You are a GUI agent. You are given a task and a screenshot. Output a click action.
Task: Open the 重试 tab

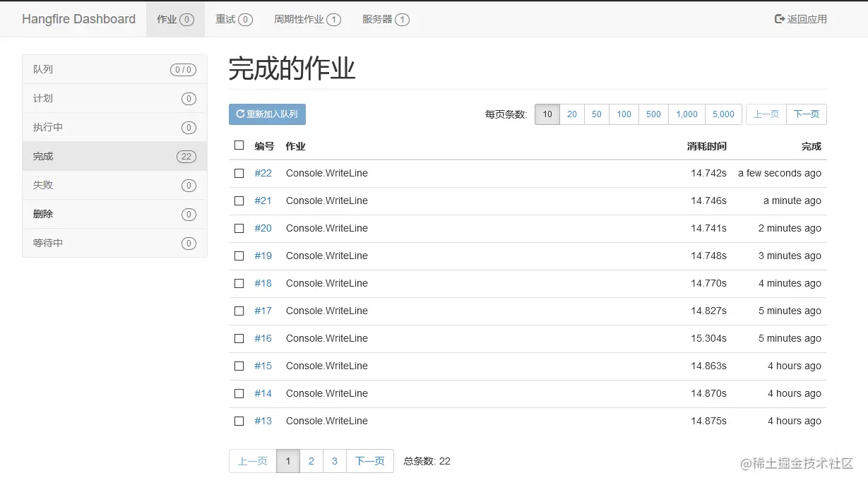pyautogui.click(x=234, y=19)
